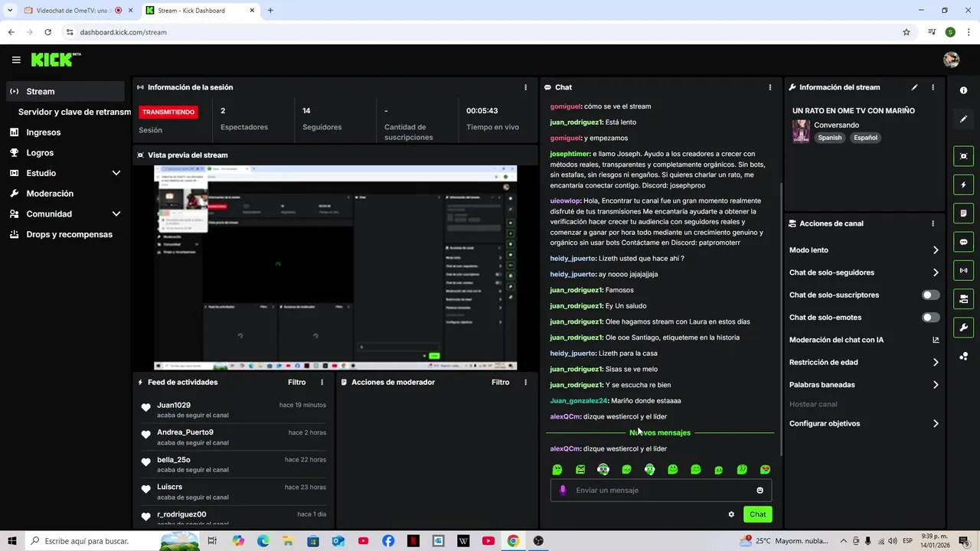The width and height of the screenshot is (980, 551).
Task: Toggle the document widget icon in the right rail
Action: (963, 213)
